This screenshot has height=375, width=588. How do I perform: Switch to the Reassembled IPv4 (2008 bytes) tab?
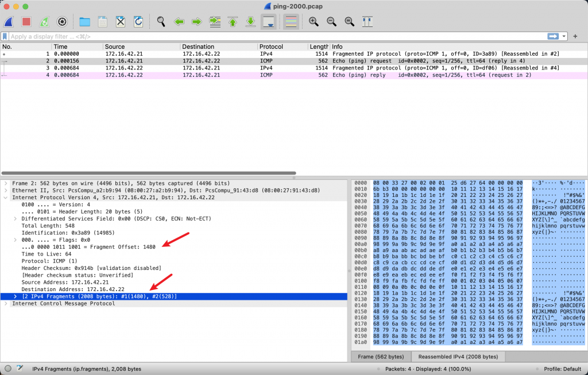point(457,357)
